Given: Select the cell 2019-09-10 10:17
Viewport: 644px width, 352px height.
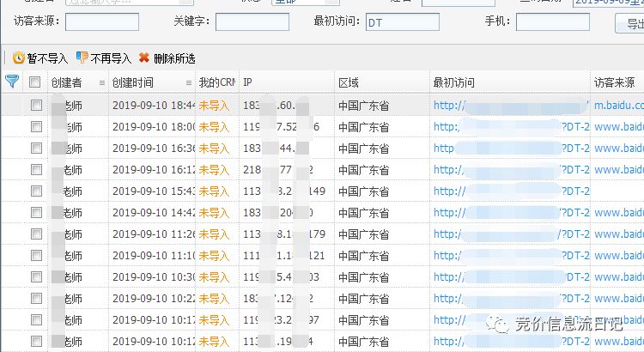Looking at the screenshot, I should (154, 320).
